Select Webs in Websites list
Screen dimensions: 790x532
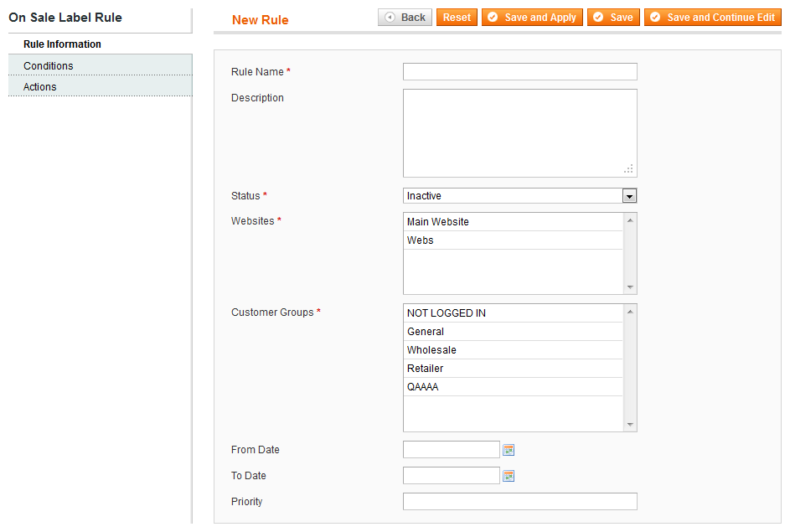(514, 240)
